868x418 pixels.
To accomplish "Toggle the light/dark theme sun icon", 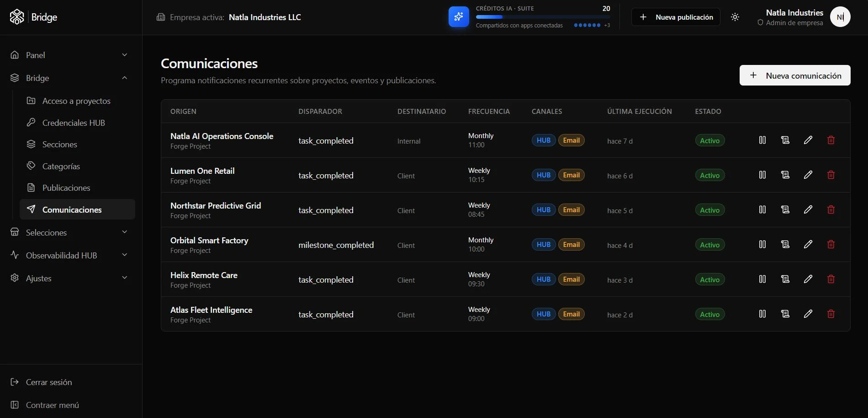I will (735, 17).
